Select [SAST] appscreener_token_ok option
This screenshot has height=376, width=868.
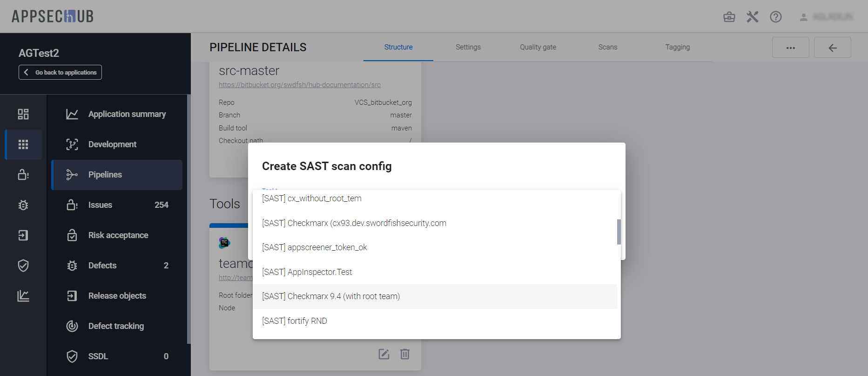coord(314,247)
